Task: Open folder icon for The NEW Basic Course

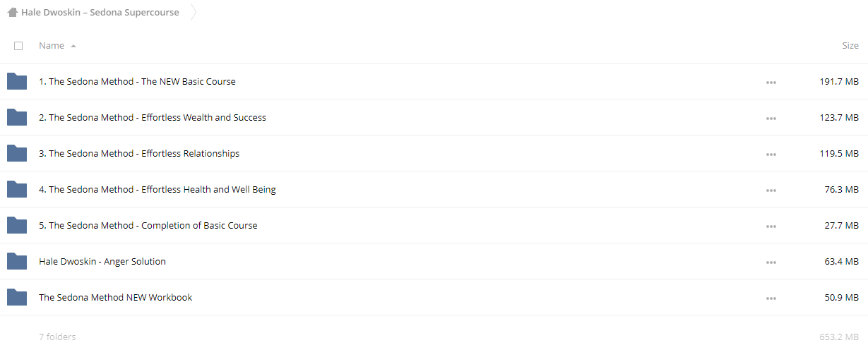Action: click(17, 81)
